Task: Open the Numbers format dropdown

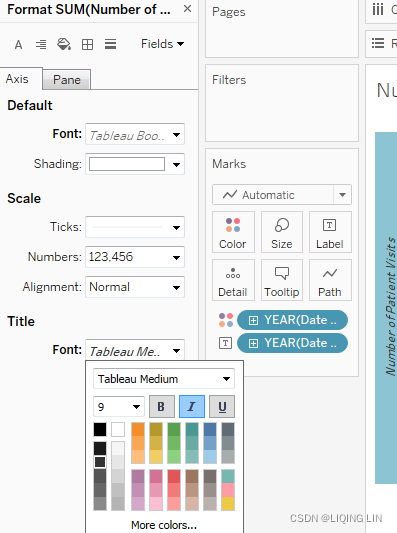Action: click(135, 257)
